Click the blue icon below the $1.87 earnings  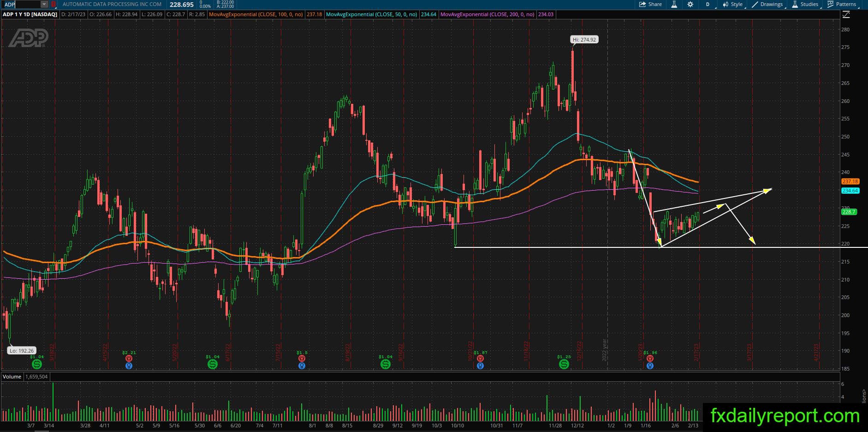(480, 366)
